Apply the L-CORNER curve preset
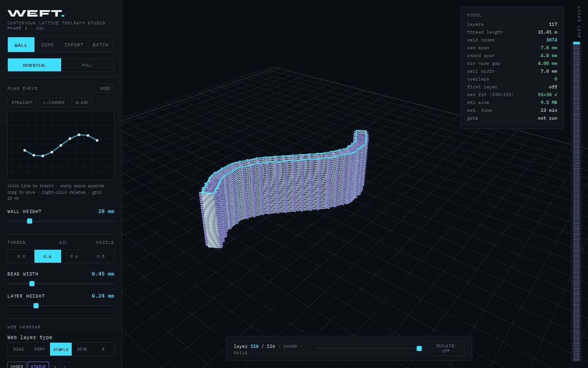Viewport: 588px width, 368px height. click(x=54, y=103)
